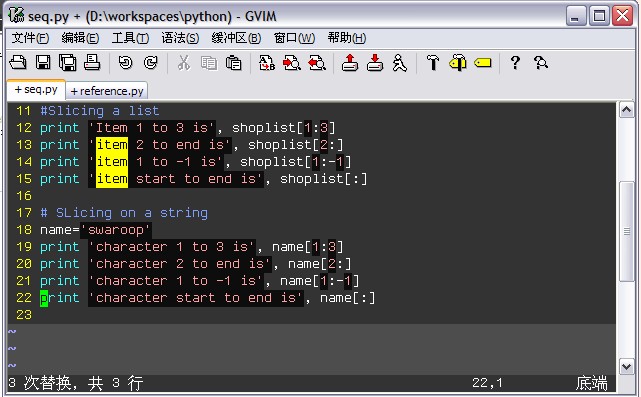Click the string 'swaroop' on line 18

coord(116,230)
